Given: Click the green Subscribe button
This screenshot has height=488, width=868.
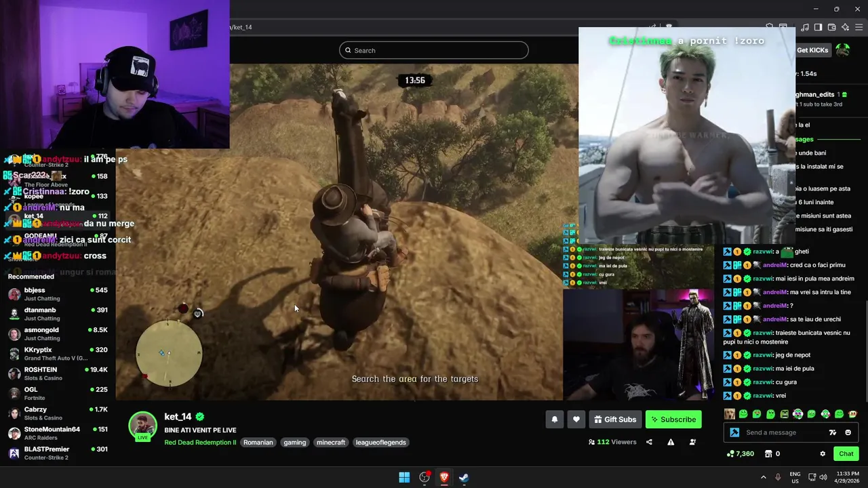Looking at the screenshot, I should (673, 420).
